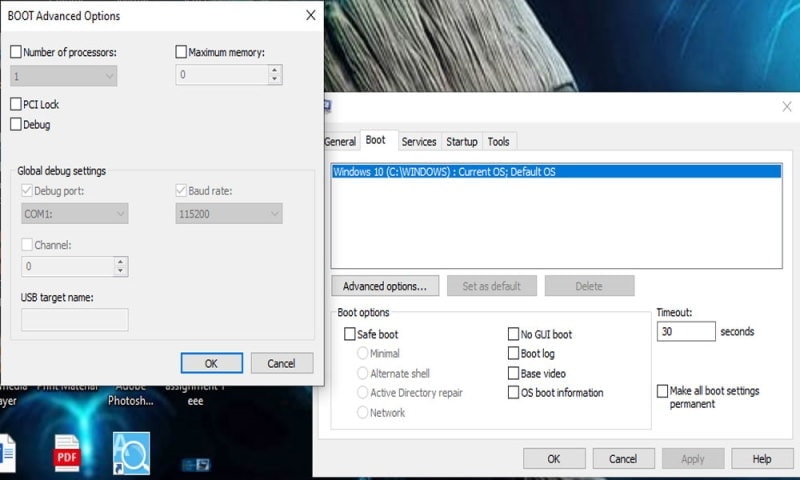Open the small window icon on desktop
The image size is (800, 480).
pyautogui.click(x=196, y=465)
